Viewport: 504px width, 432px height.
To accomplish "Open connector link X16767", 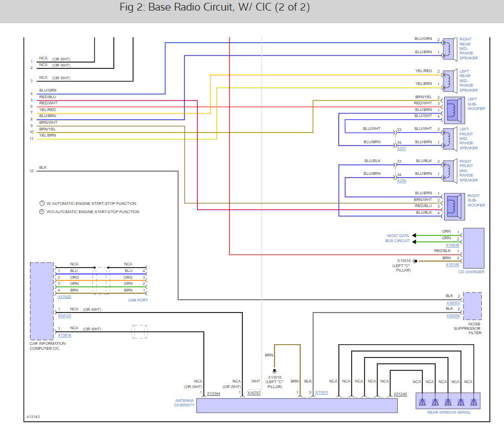I will click(254, 393).
